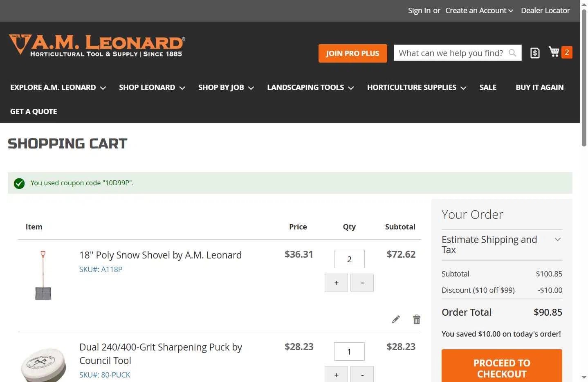Click the sharpening puck product thumbnail
The height and width of the screenshot is (382, 588).
[43, 365]
